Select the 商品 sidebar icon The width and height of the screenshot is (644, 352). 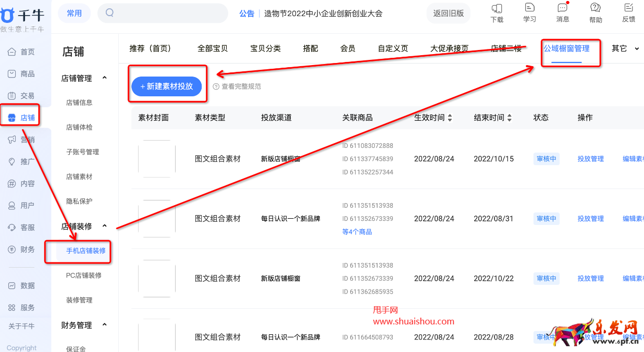20,73
